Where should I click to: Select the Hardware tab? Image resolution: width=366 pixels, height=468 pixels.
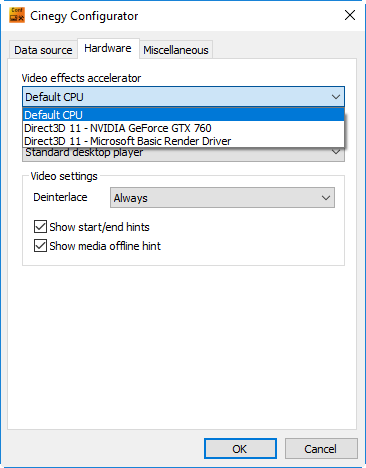(108, 48)
